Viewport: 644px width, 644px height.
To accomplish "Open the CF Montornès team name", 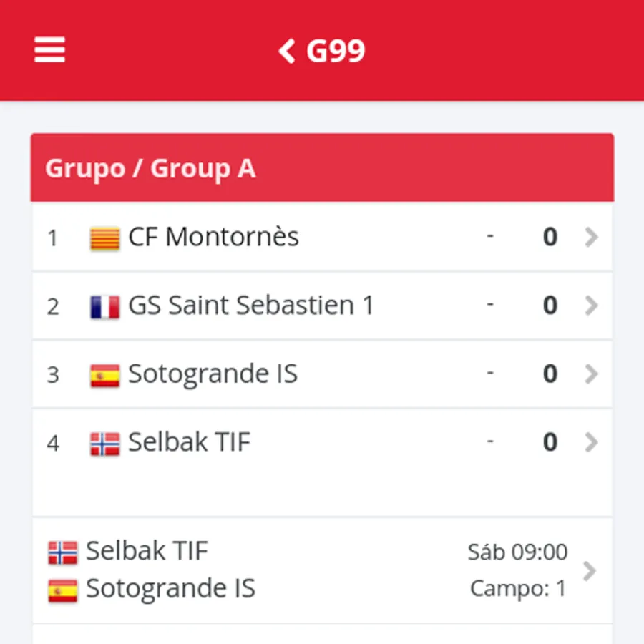I will (x=213, y=237).
